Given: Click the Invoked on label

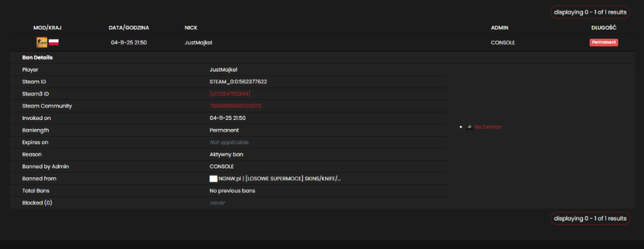Looking at the screenshot, I should 37,118.
